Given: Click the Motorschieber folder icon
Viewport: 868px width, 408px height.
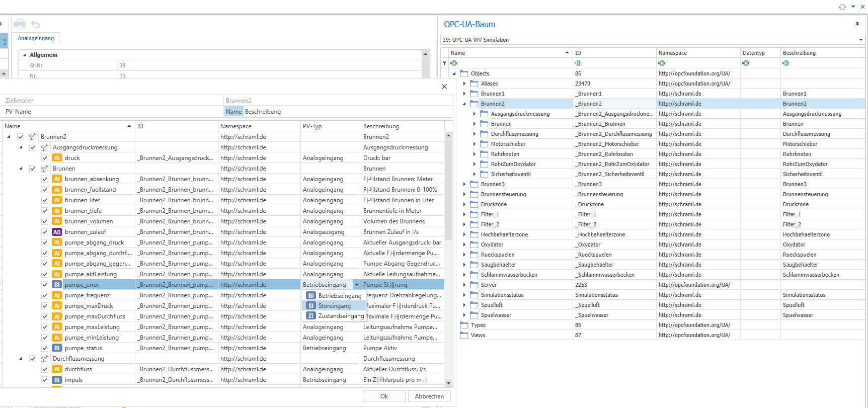Looking at the screenshot, I should pyautogui.click(x=484, y=144).
